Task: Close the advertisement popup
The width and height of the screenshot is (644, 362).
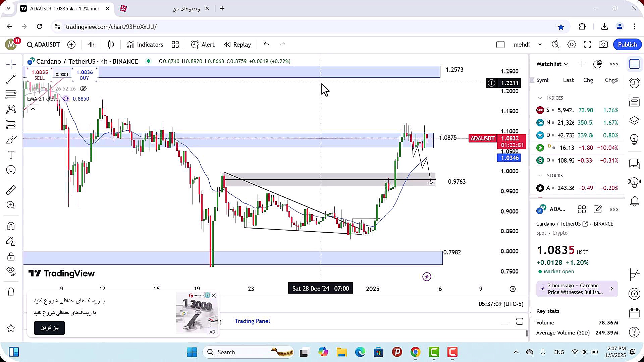Action: [x=214, y=295]
